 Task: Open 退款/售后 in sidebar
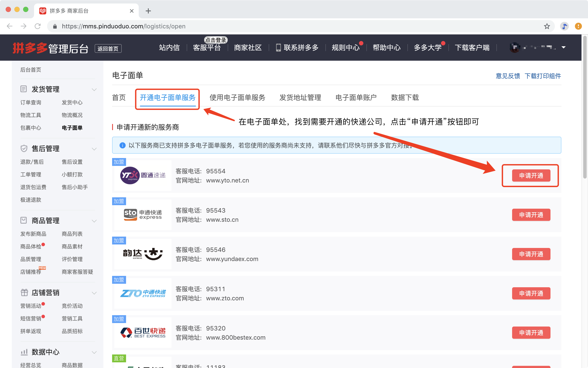32,162
